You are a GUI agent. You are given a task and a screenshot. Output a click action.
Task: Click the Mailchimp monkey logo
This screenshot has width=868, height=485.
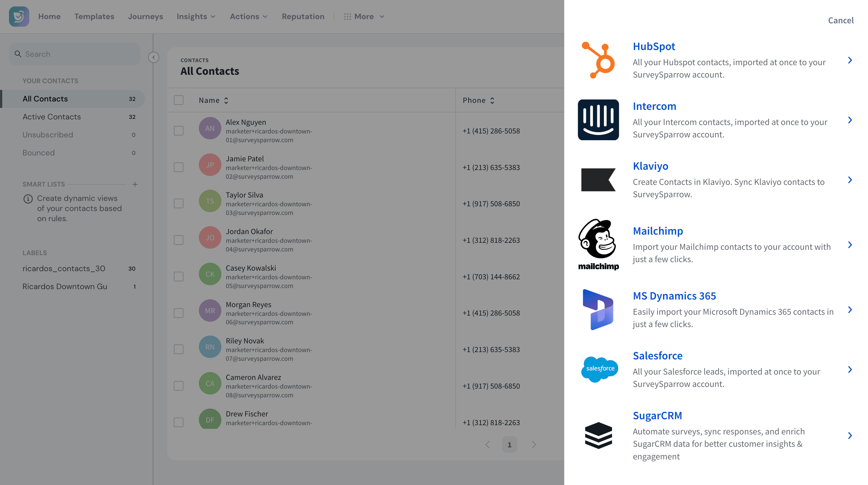pyautogui.click(x=599, y=245)
